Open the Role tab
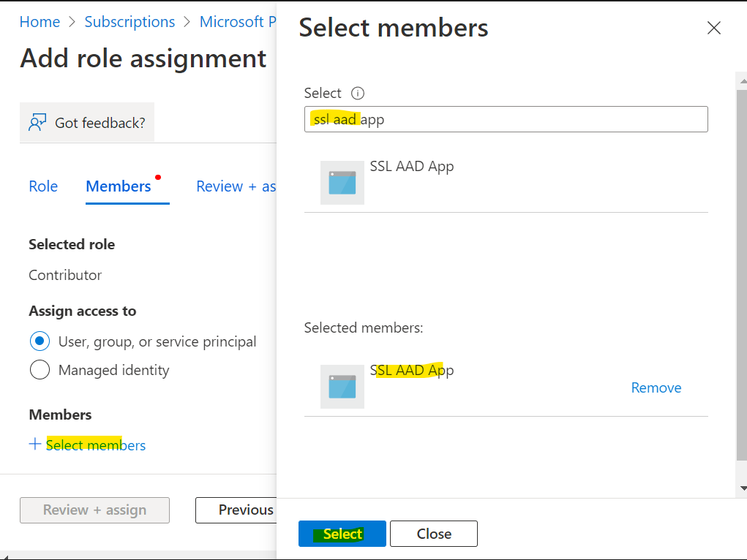Screen dimensions: 747x560 point(43,186)
